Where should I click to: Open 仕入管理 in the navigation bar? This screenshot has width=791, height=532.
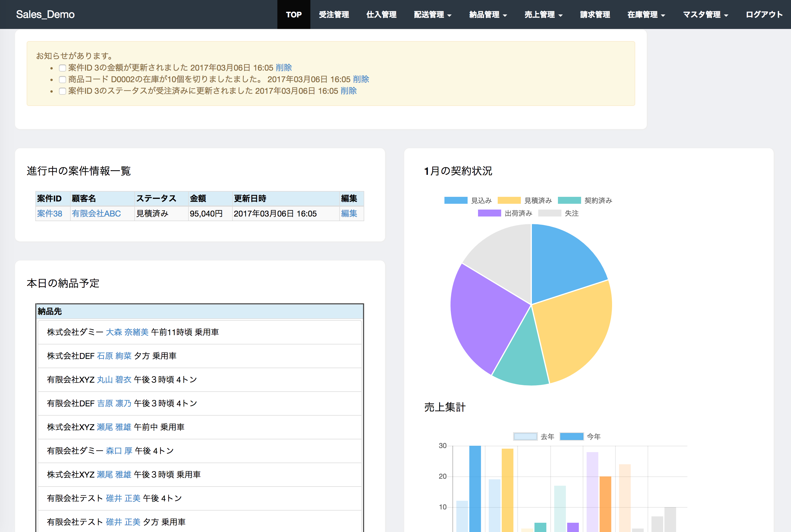coord(381,14)
